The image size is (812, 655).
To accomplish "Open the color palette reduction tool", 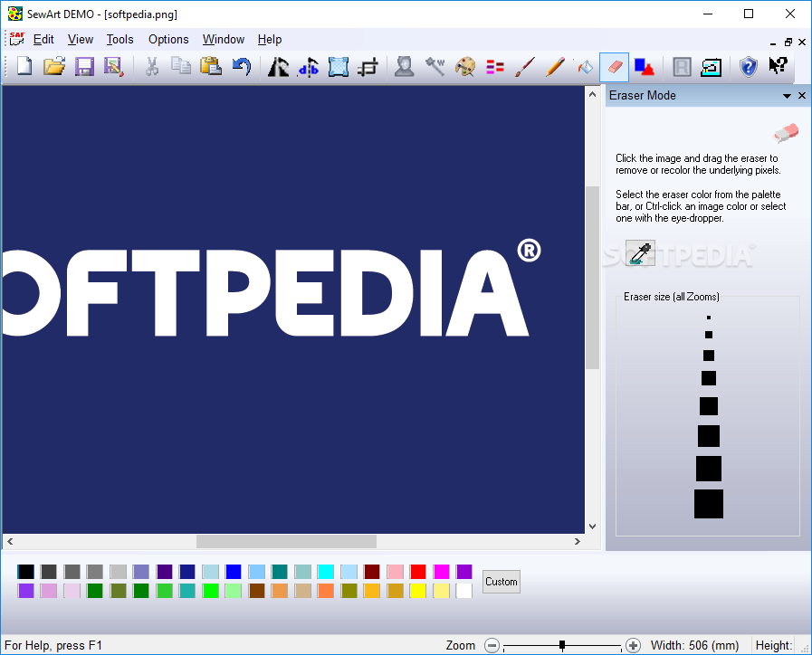I will tap(465, 67).
